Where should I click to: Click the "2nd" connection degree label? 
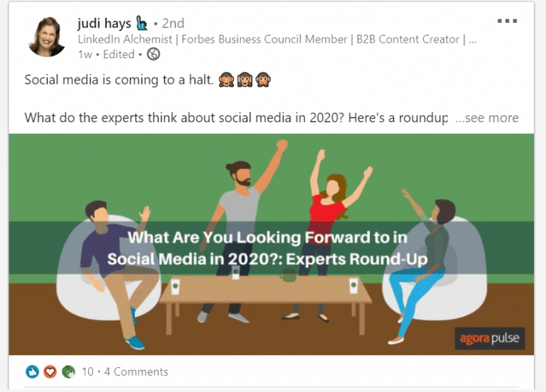173,23
